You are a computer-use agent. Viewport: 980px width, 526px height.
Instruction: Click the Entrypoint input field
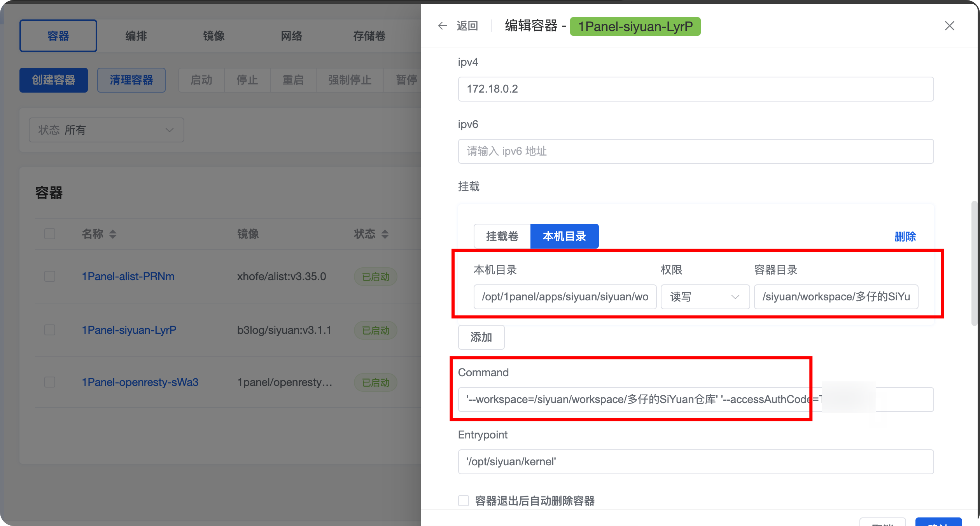pos(695,462)
